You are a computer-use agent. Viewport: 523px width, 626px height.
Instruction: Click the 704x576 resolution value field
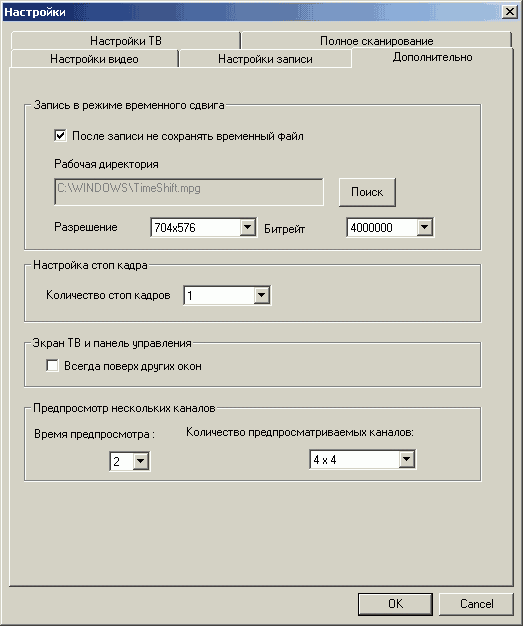pyautogui.click(x=196, y=227)
